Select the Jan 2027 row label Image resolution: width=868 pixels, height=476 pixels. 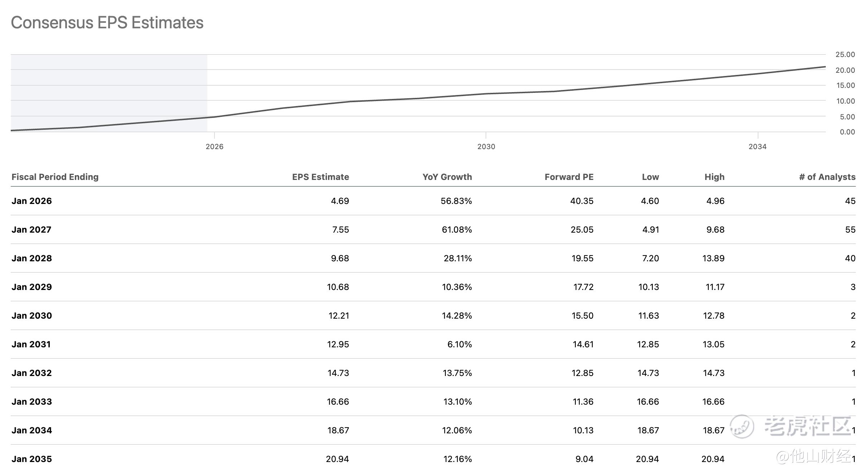(31, 230)
